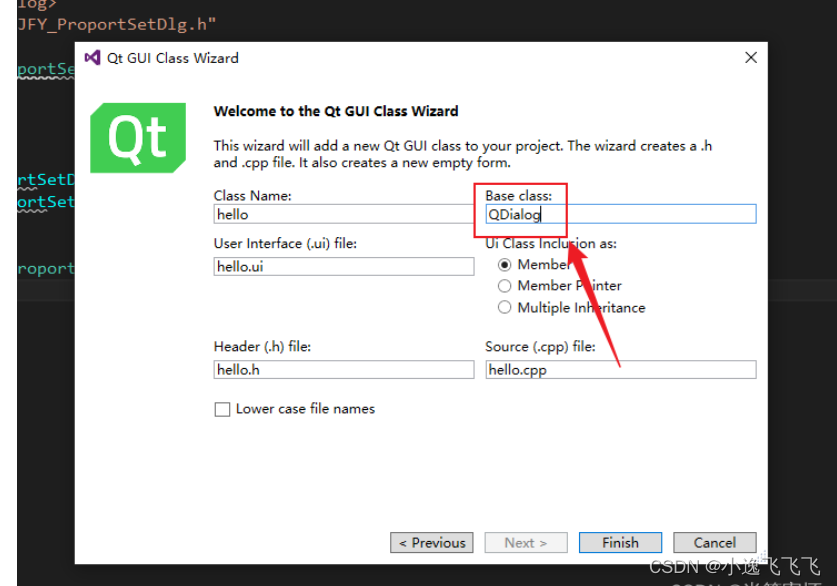Click the Header file field showing hello.h
The height and width of the screenshot is (586, 837).
(344, 369)
